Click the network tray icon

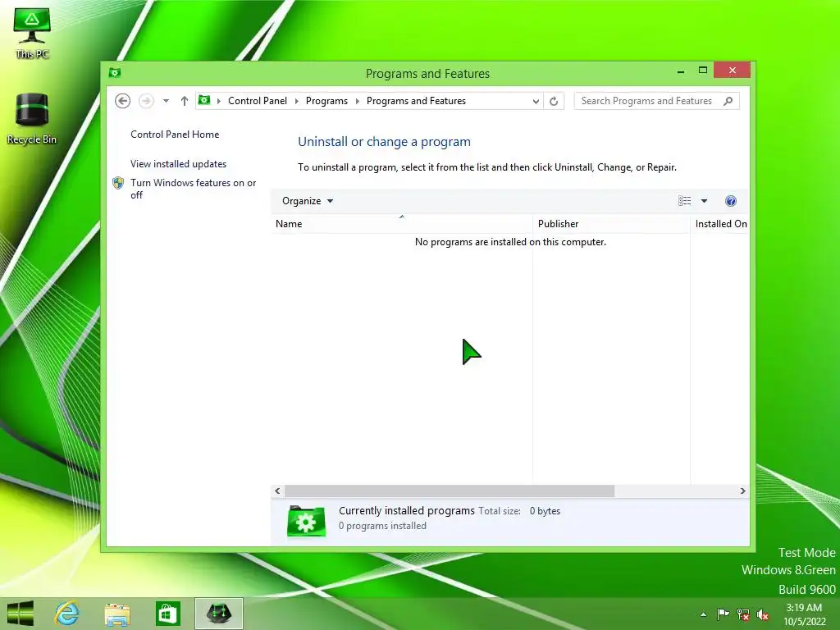743,614
